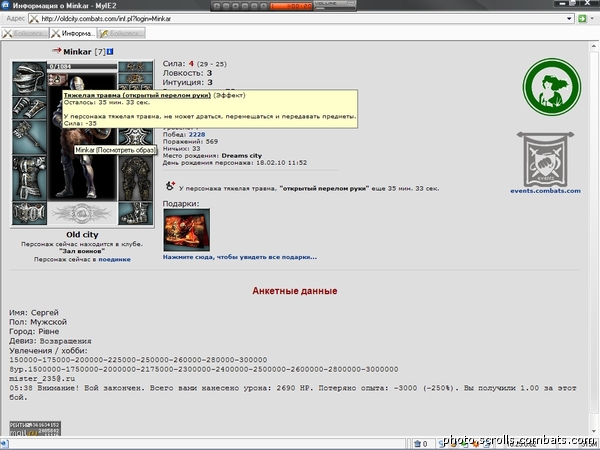Open the gift picture under Подарки
600x450 pixels.
187,230
